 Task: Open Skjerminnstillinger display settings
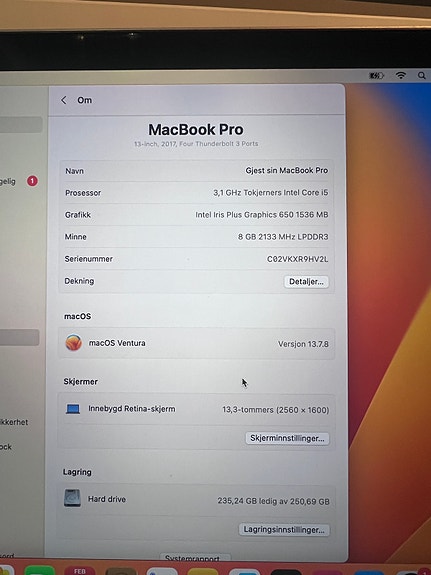click(x=287, y=438)
